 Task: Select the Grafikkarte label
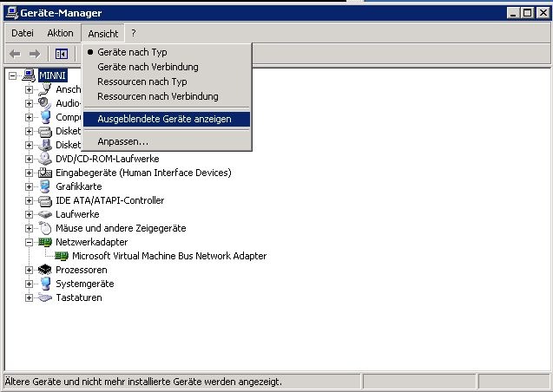tap(79, 186)
